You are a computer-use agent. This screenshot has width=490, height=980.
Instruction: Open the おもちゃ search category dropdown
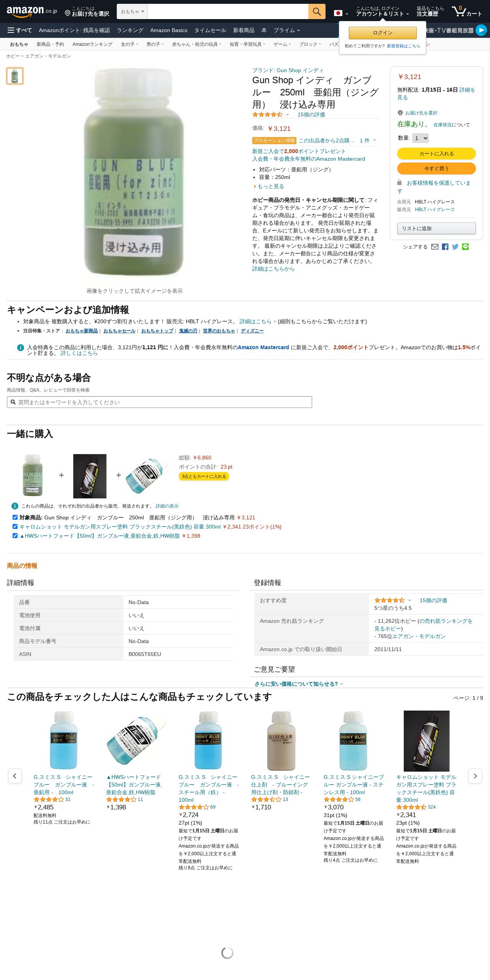pos(132,11)
